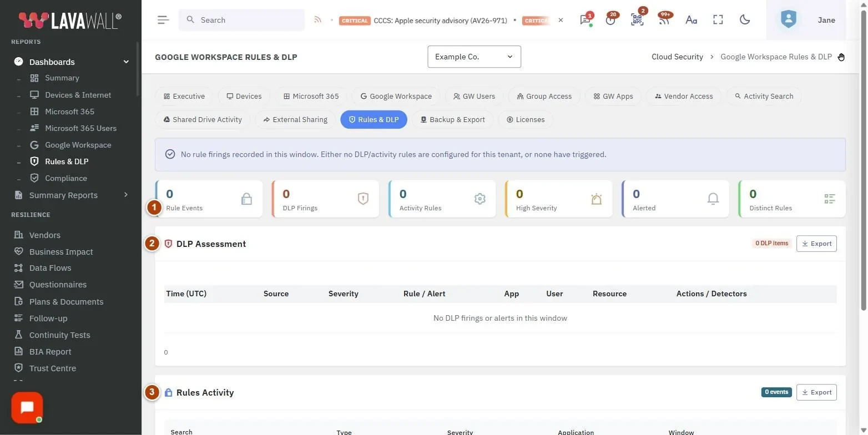Screen dimensions: 868x435
Task: Open BIA Report in the sidebar
Action: [x=50, y=352]
